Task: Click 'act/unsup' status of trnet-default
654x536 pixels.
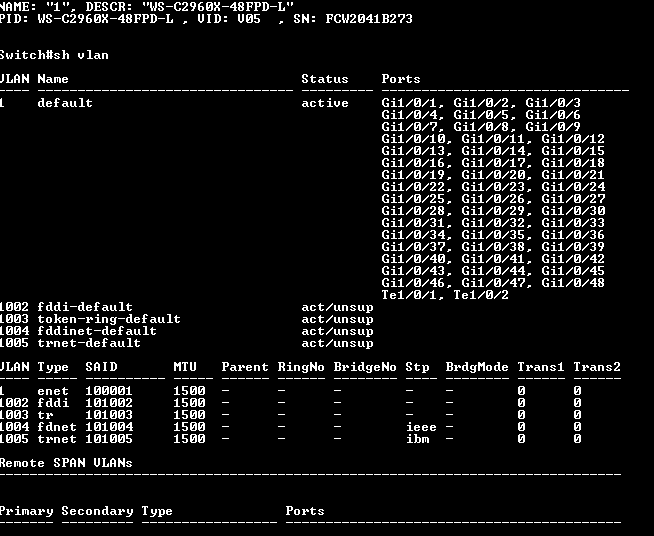Action: [337, 343]
